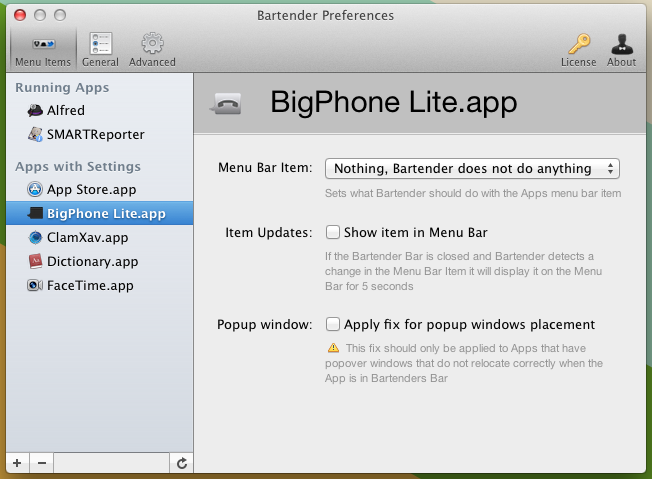
Task: Enable Apply fix for popup windows placement
Action: coord(333,324)
